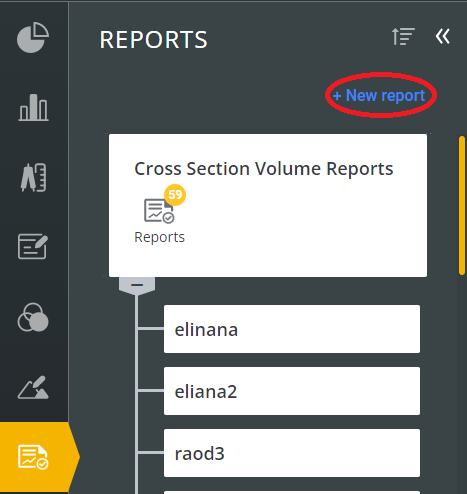The image size is (467, 494).
Task: Select the overlapping circles comparison icon
Action: point(33,317)
